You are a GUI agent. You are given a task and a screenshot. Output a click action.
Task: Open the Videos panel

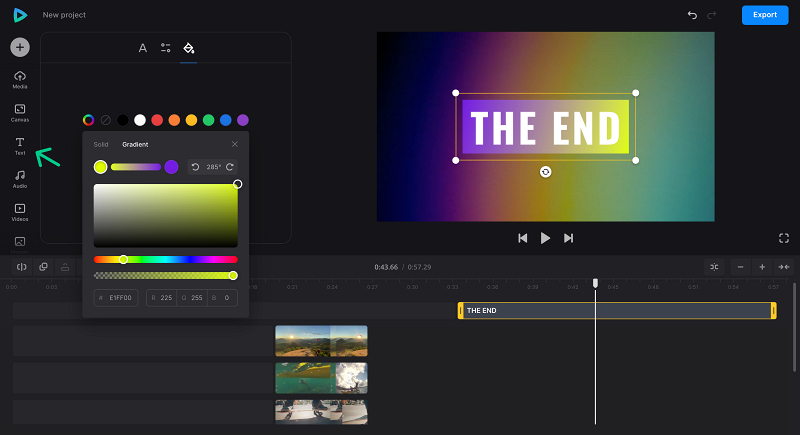20,212
